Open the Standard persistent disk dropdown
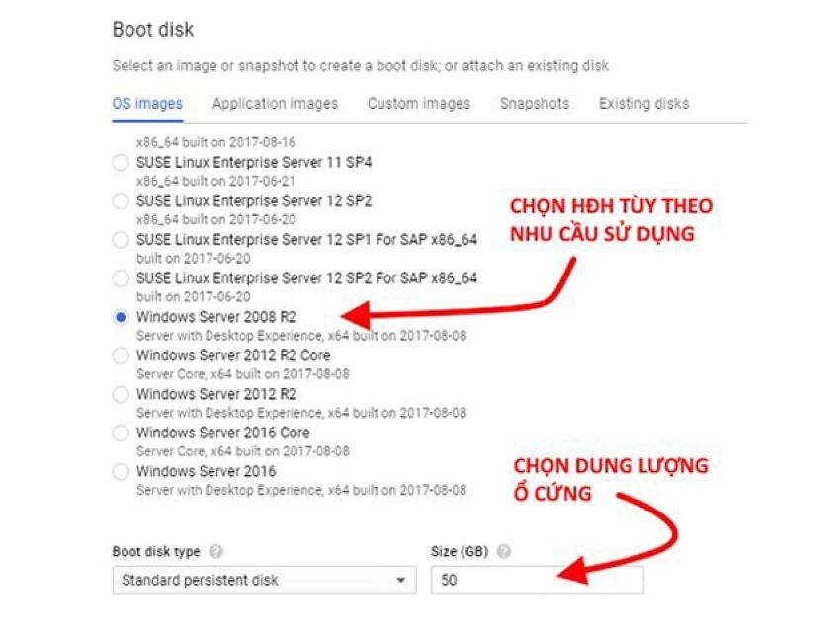Image resolution: width=840 pixels, height=630 pixels. (264, 580)
